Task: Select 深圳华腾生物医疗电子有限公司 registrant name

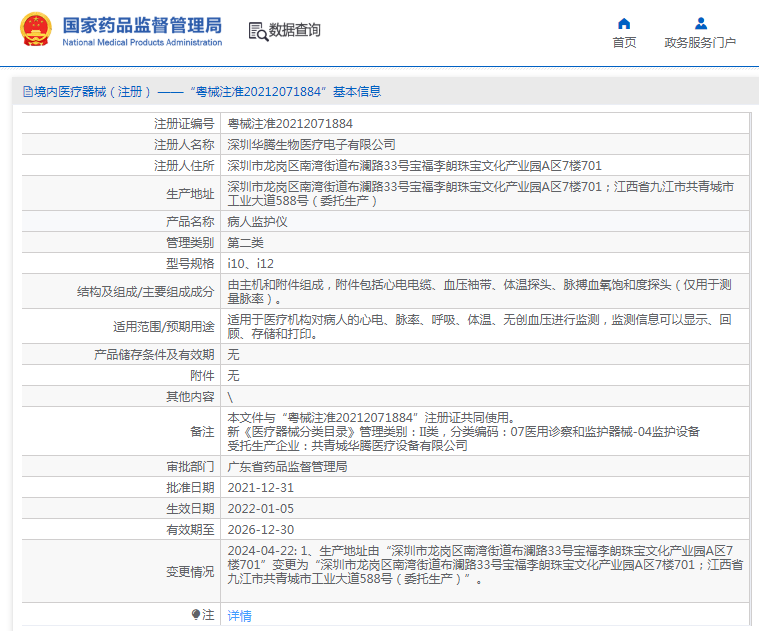Action: [x=311, y=145]
